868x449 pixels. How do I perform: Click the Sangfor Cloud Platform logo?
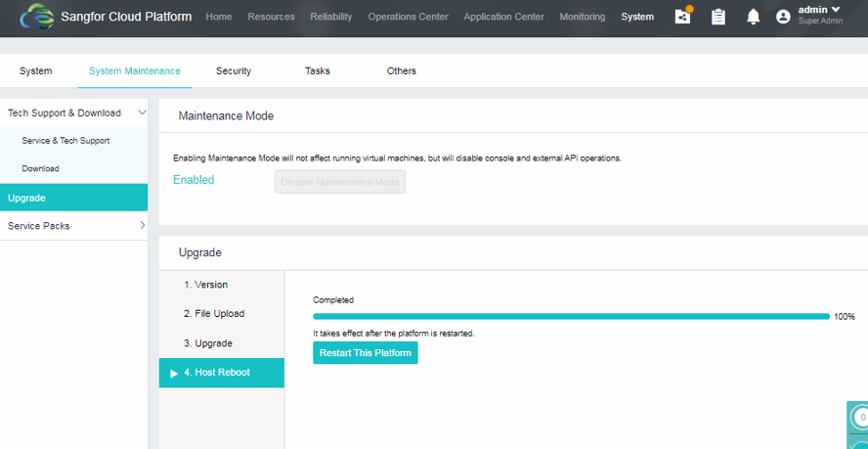[x=37, y=17]
